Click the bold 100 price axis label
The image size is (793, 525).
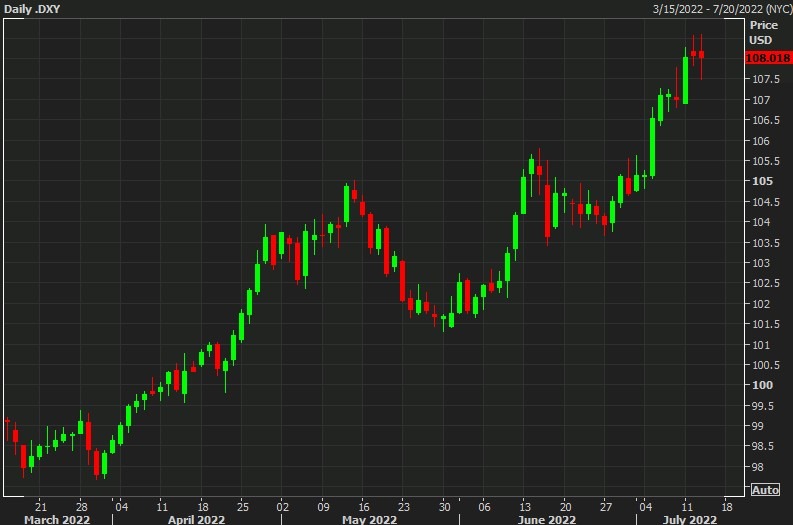coord(762,385)
